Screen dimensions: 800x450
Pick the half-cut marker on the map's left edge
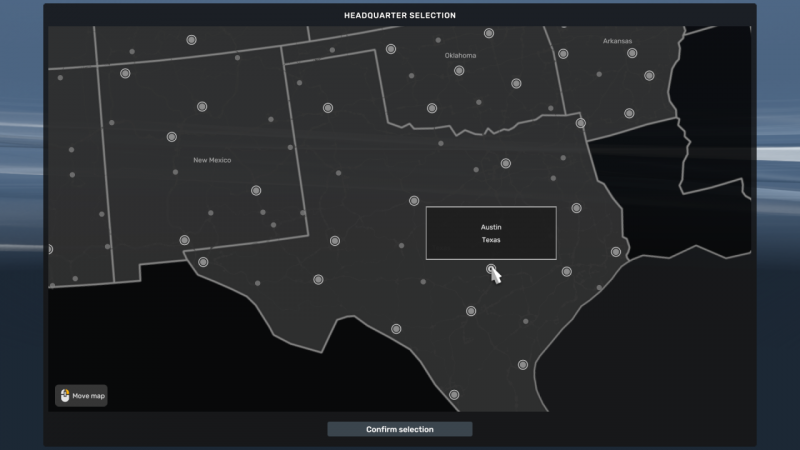[x=50, y=249]
